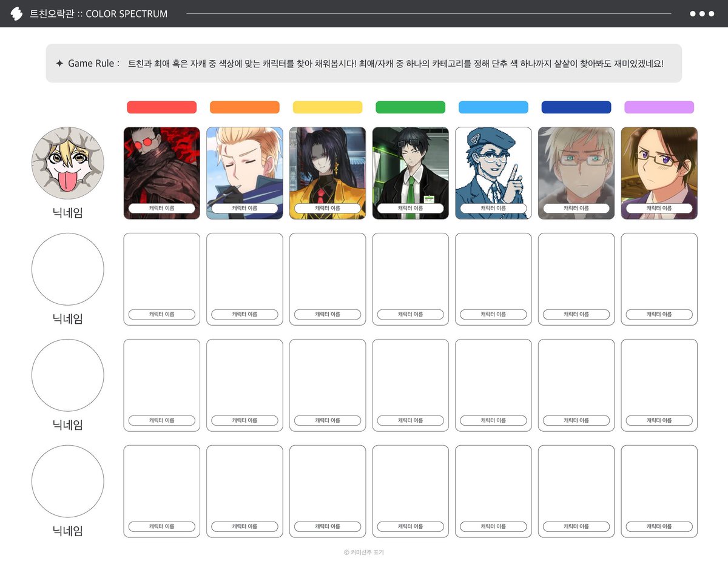Click 캐릭터 이름 field on green tie card
Screen dimensions: 728x564
pyautogui.click(x=411, y=208)
